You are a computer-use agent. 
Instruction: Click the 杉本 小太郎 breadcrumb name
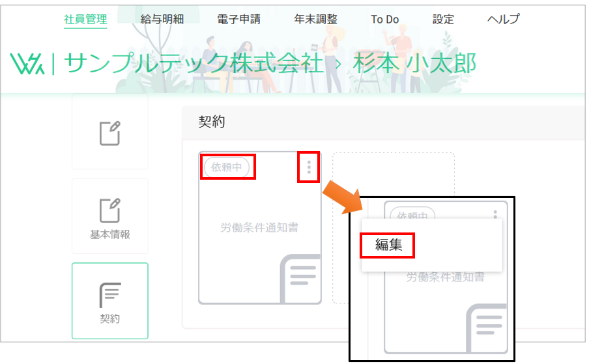(x=414, y=63)
